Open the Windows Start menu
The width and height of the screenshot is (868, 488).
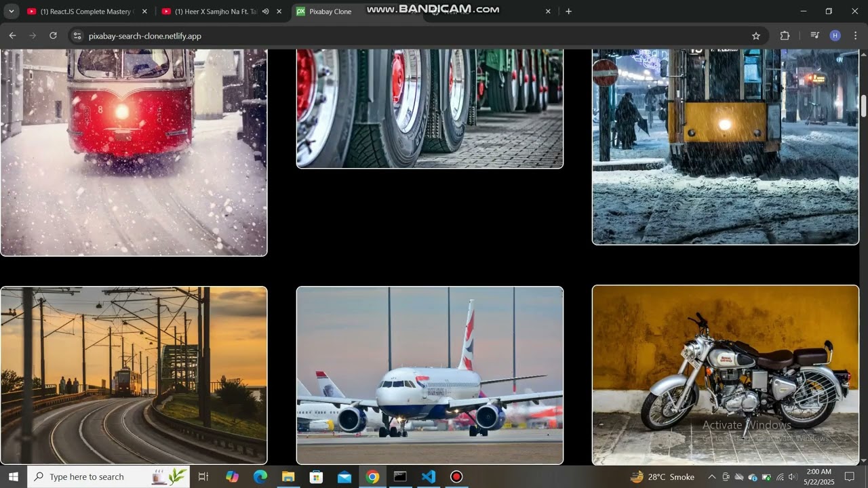pyautogui.click(x=13, y=476)
